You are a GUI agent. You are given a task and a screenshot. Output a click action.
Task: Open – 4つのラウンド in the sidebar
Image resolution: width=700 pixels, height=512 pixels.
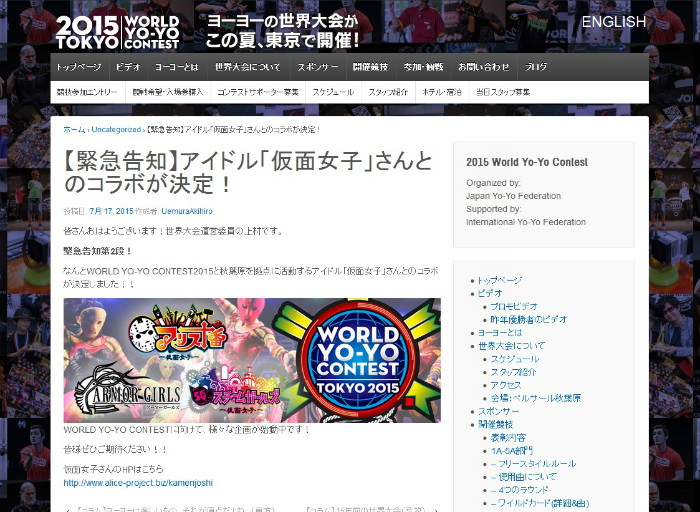point(519,490)
